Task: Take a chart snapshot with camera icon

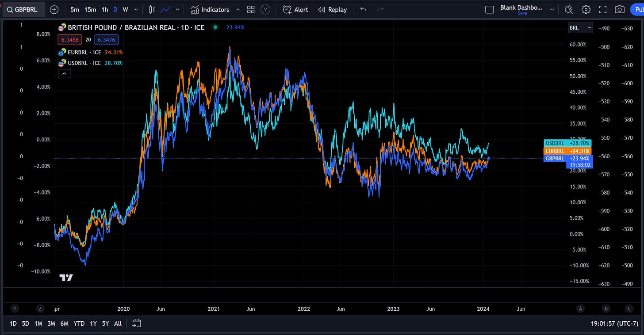Action: 620,9
